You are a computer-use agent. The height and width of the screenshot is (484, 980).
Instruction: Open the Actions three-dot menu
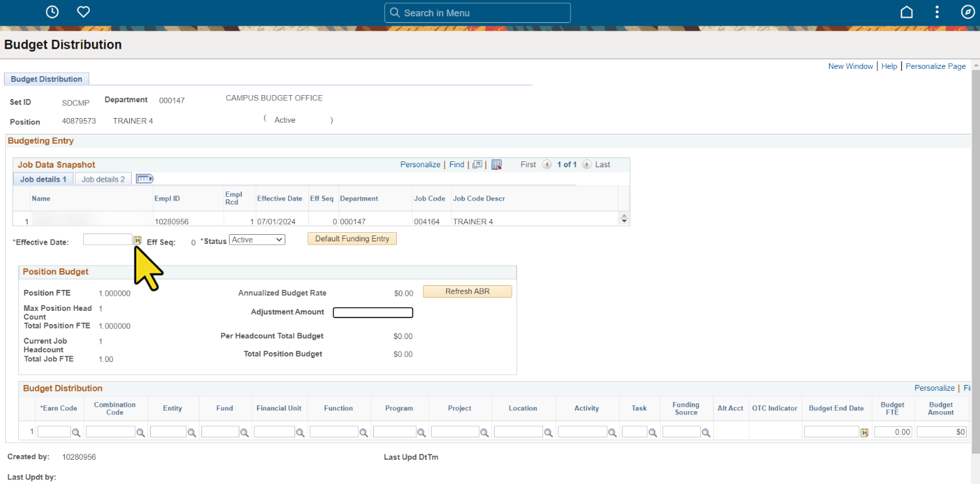937,12
